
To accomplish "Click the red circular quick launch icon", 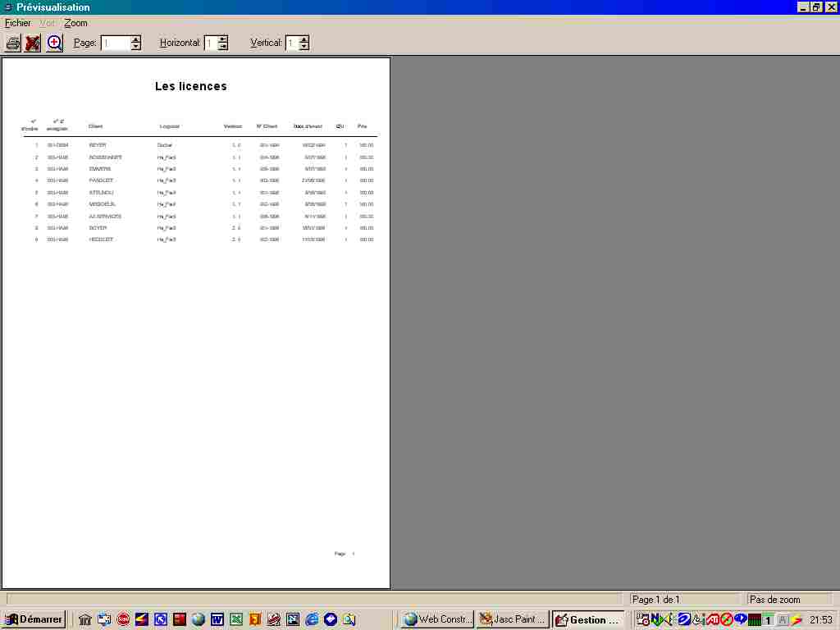I will coord(123,620).
